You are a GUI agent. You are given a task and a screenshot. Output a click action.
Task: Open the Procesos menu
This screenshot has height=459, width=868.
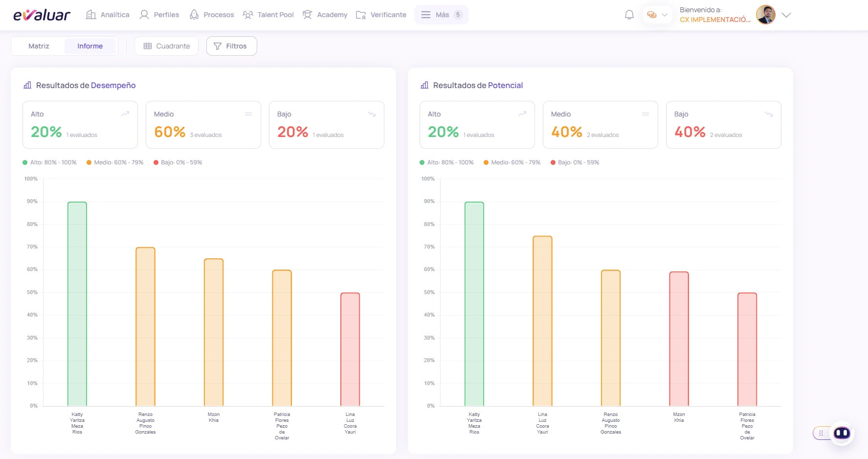coord(212,15)
